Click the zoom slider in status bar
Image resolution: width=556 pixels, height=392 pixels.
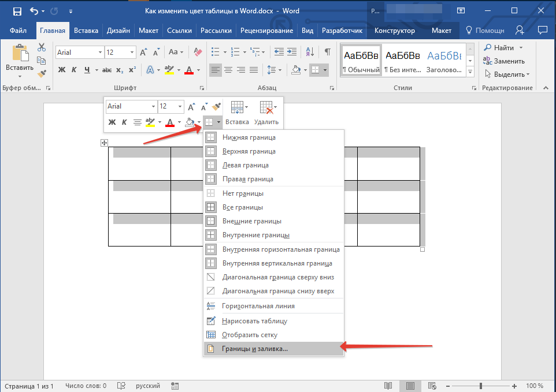click(481, 386)
